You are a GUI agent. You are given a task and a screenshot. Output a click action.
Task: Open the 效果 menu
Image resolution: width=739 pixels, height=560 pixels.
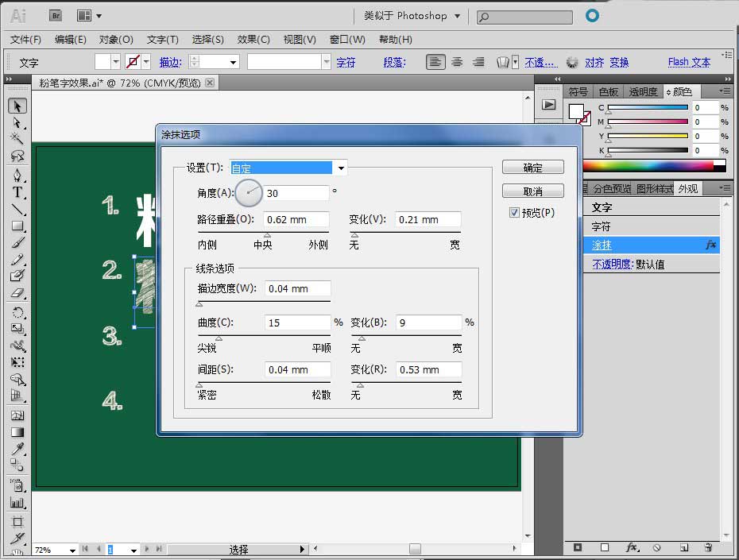point(253,39)
